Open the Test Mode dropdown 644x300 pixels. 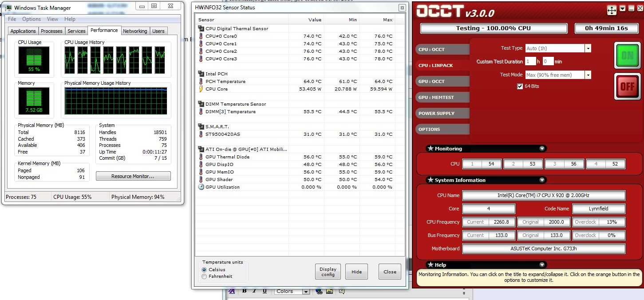588,75
